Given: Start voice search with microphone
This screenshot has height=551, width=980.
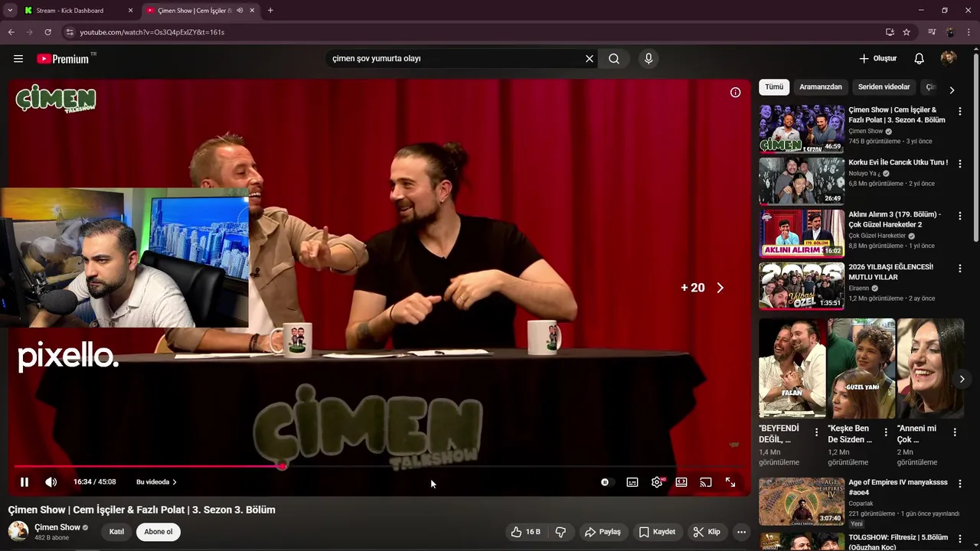Looking at the screenshot, I should coord(648,58).
